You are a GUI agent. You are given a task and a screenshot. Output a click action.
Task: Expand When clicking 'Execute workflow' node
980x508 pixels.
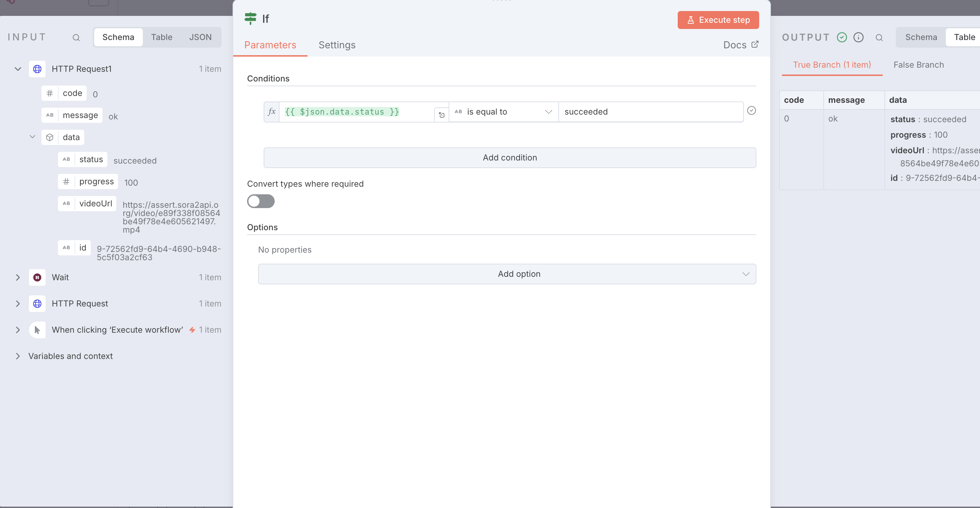tap(18, 330)
